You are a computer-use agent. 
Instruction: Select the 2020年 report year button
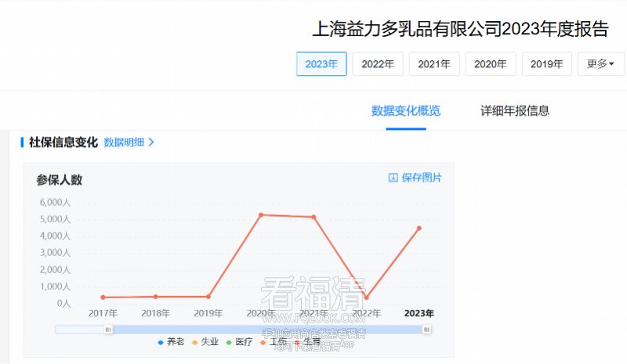(491, 64)
